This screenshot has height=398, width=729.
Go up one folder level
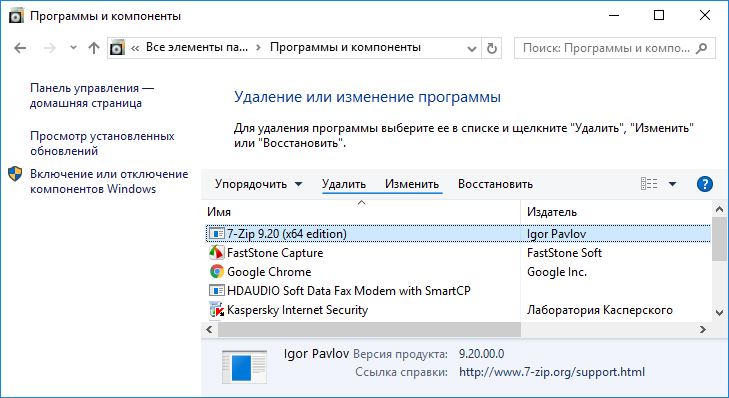pos(94,48)
